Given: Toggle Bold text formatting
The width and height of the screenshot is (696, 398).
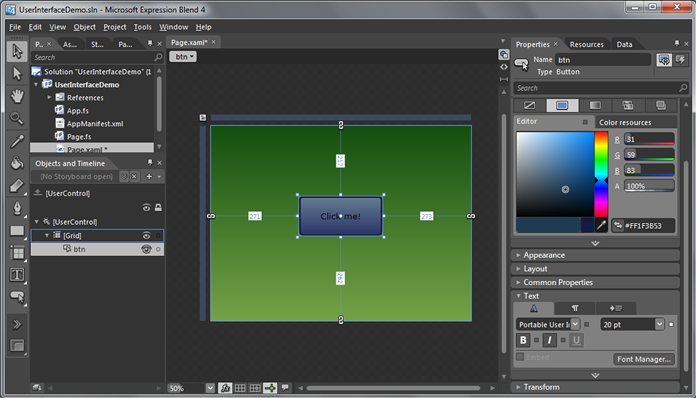Looking at the screenshot, I should point(523,340).
